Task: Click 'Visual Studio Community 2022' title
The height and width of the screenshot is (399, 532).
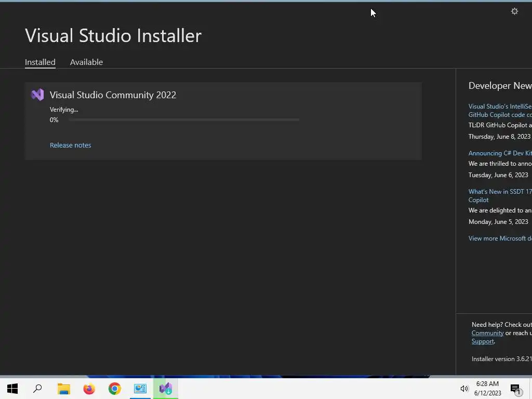Action: [x=113, y=95]
